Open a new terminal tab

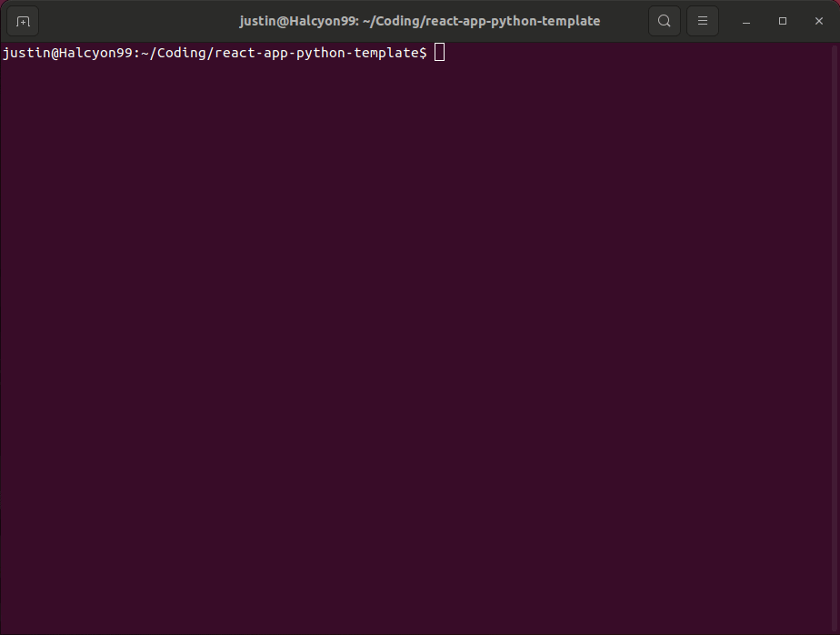pyautogui.click(x=23, y=21)
